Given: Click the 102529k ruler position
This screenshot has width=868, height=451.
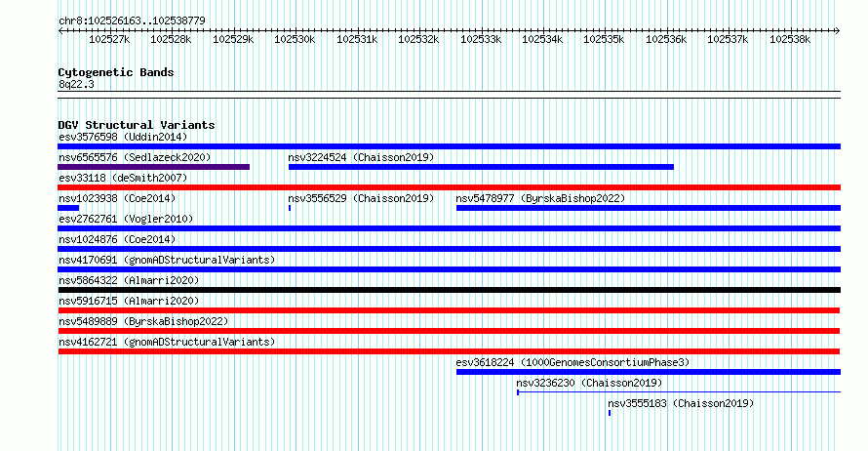Looking at the screenshot, I should (x=233, y=39).
